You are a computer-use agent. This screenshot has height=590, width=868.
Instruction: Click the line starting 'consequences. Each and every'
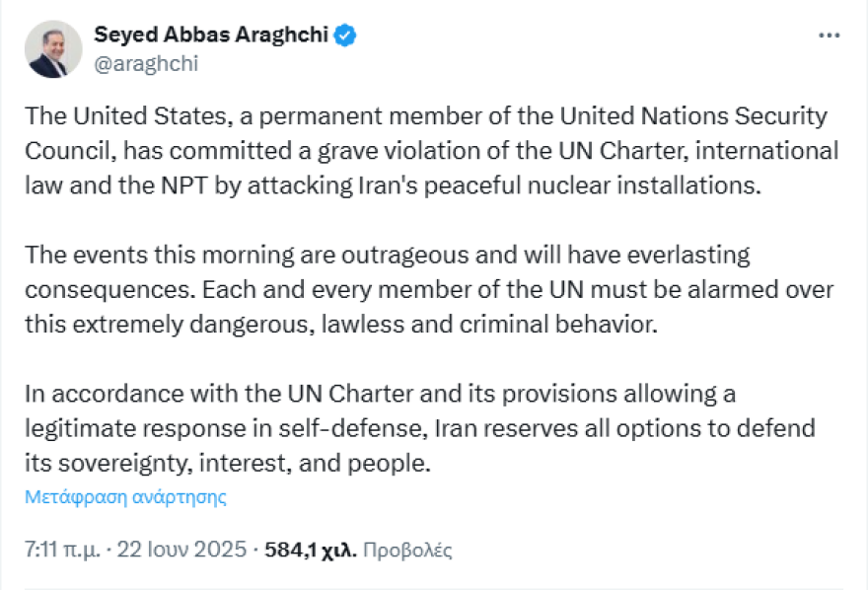[x=429, y=290]
